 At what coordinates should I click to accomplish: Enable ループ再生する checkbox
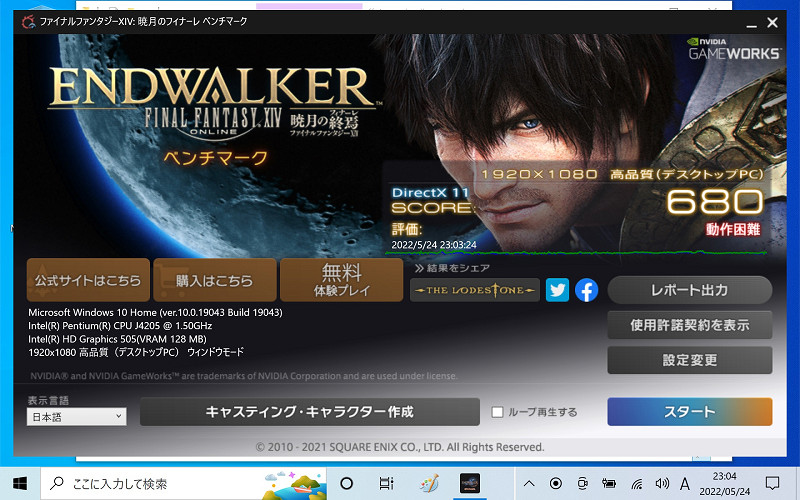coord(497,412)
